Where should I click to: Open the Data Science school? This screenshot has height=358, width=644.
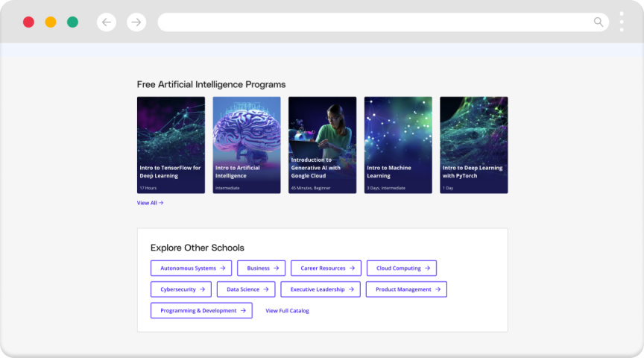246,289
